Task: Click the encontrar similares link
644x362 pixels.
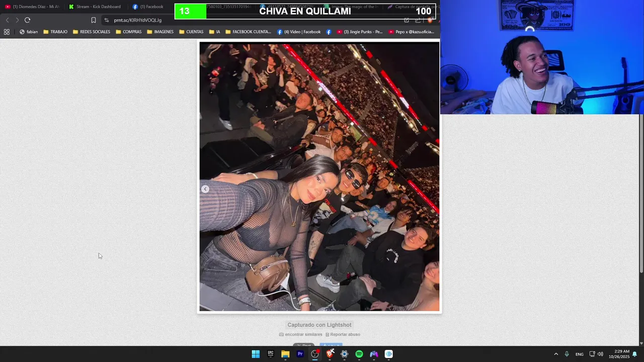Action: tap(301, 334)
